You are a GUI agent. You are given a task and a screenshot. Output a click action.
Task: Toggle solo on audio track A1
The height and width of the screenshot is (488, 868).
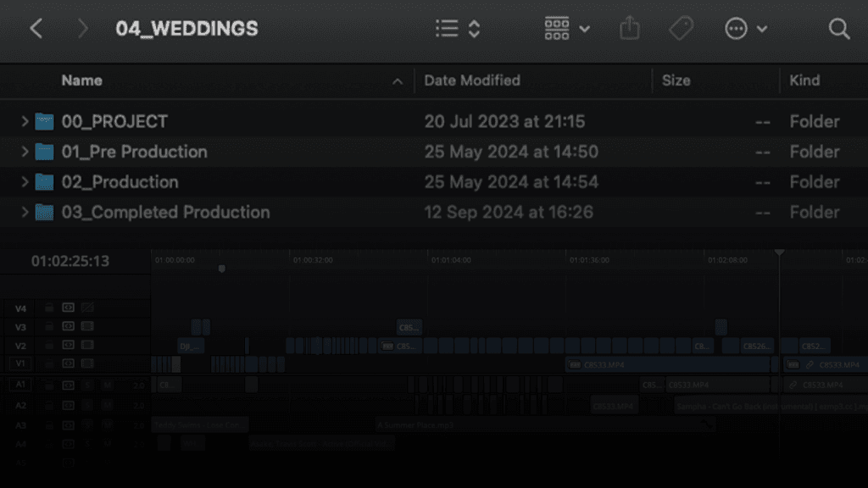click(87, 385)
